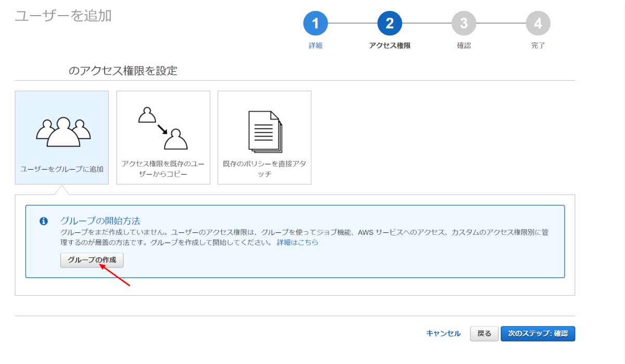Image resolution: width=625 pixels, height=364 pixels.
Task: Click the 詳細 step label
Action: pos(316,46)
